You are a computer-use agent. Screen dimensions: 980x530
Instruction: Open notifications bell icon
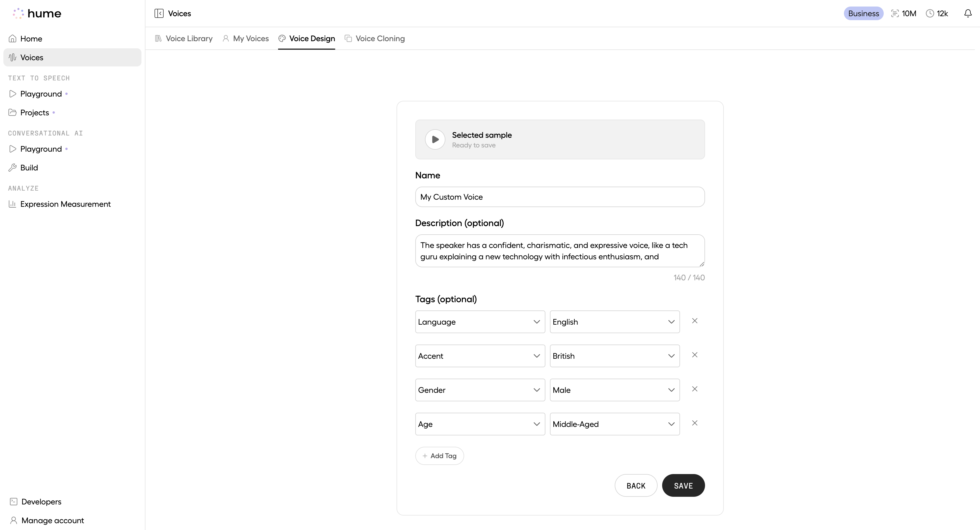coord(968,13)
